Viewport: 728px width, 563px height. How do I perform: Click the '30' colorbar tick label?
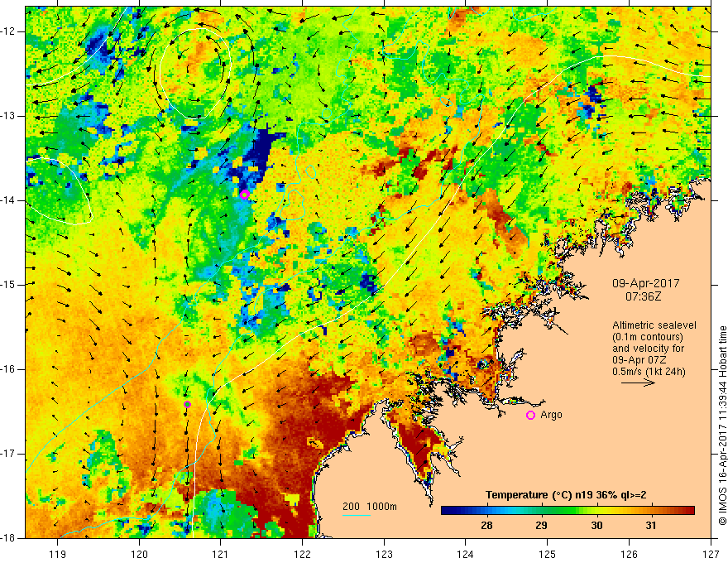596,526
